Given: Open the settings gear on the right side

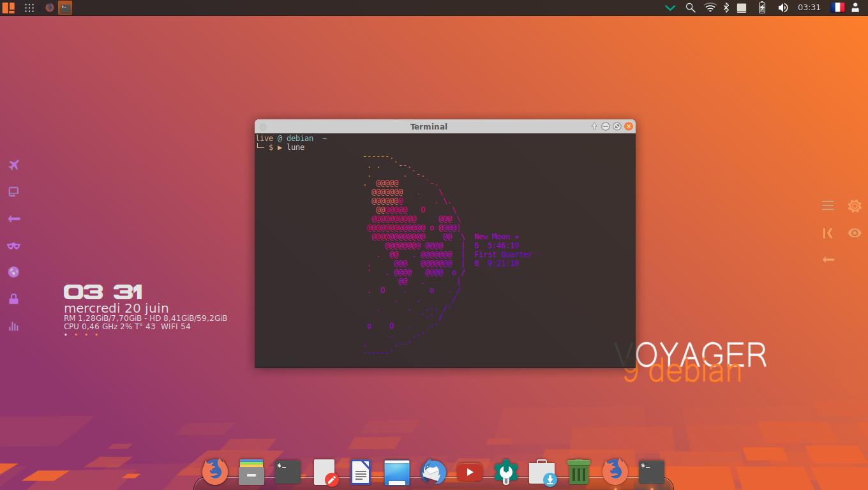Looking at the screenshot, I should pyautogui.click(x=855, y=205).
